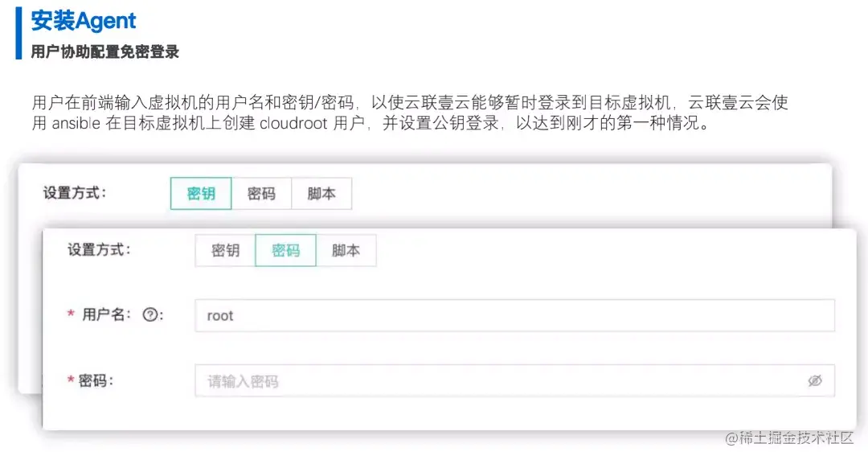Select the 脚本 tab in the front panel
This screenshot has height=460, width=868.
[346, 250]
